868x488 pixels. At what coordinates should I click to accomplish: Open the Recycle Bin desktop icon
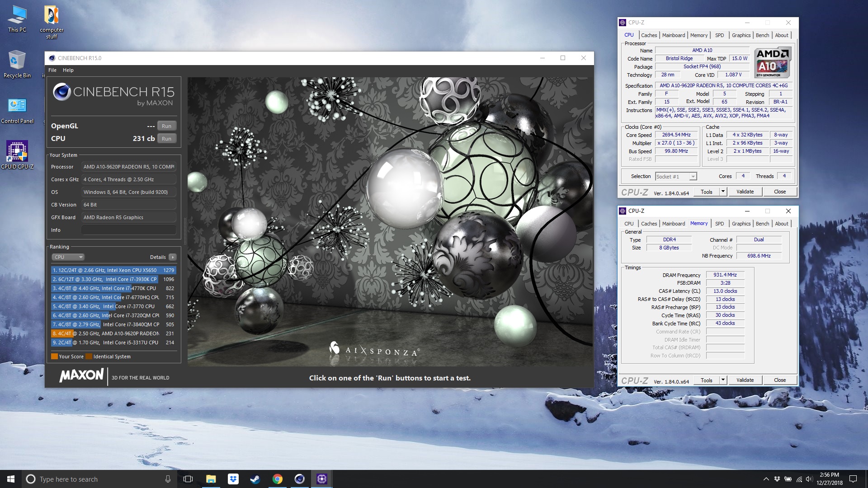17,64
